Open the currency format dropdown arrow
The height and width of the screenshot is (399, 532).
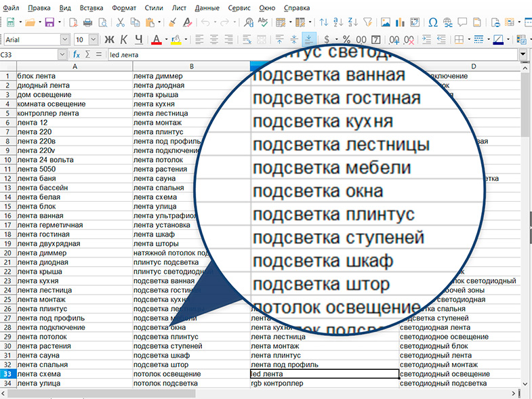(336, 40)
